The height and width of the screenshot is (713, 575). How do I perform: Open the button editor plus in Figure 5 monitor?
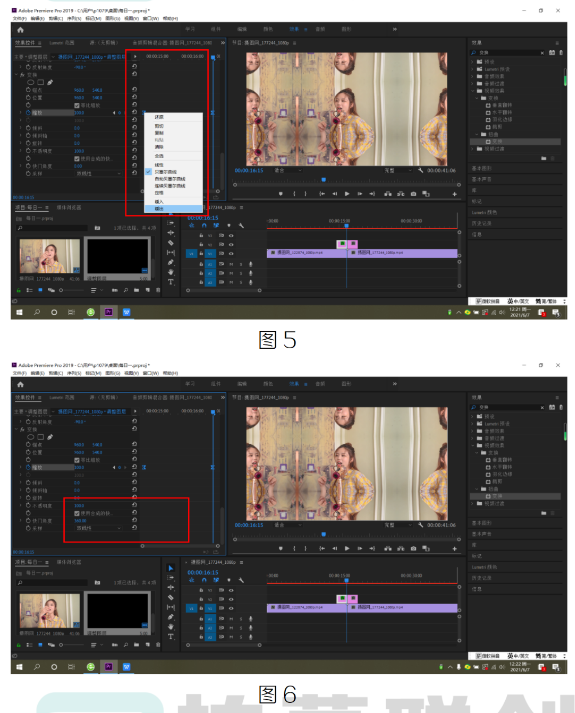point(454,194)
